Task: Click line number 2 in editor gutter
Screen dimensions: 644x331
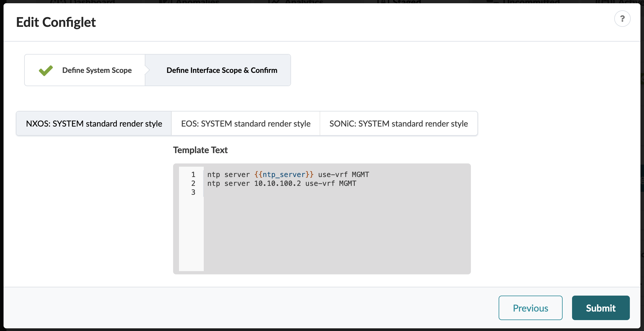Action: point(193,183)
